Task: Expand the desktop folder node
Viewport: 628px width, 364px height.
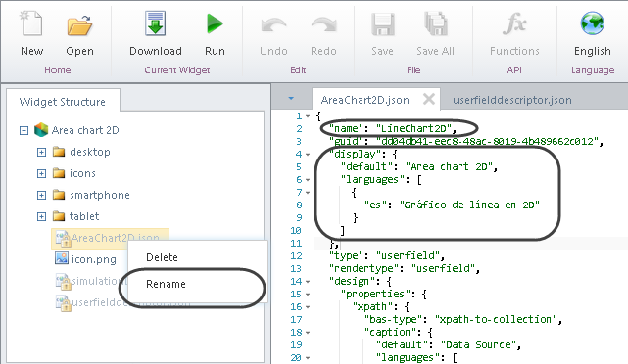Action: point(41,152)
